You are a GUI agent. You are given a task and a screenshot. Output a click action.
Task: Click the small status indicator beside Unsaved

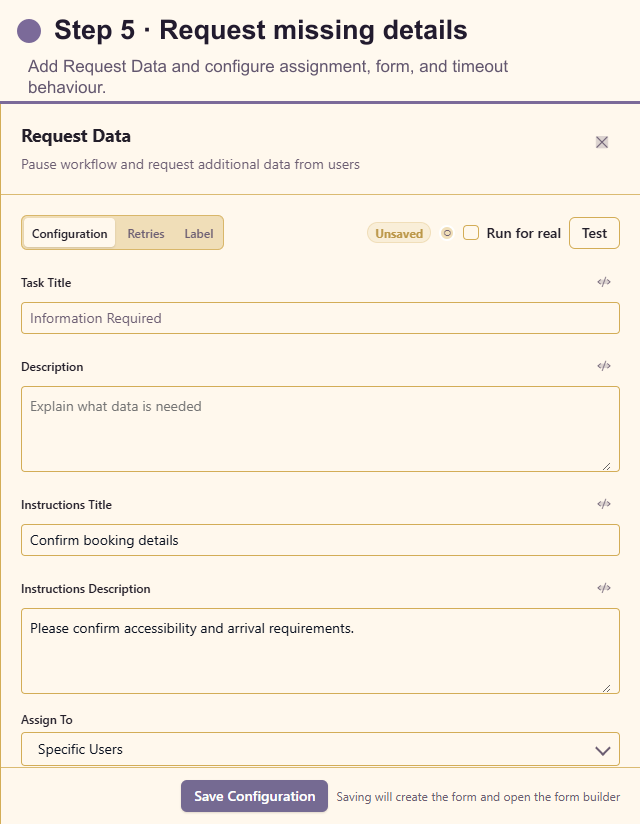click(447, 233)
